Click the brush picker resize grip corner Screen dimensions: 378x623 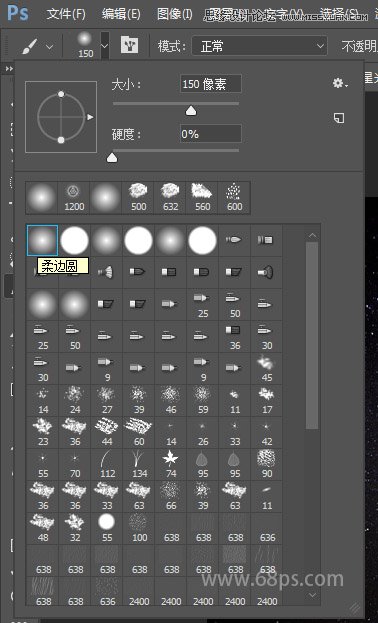point(355,608)
